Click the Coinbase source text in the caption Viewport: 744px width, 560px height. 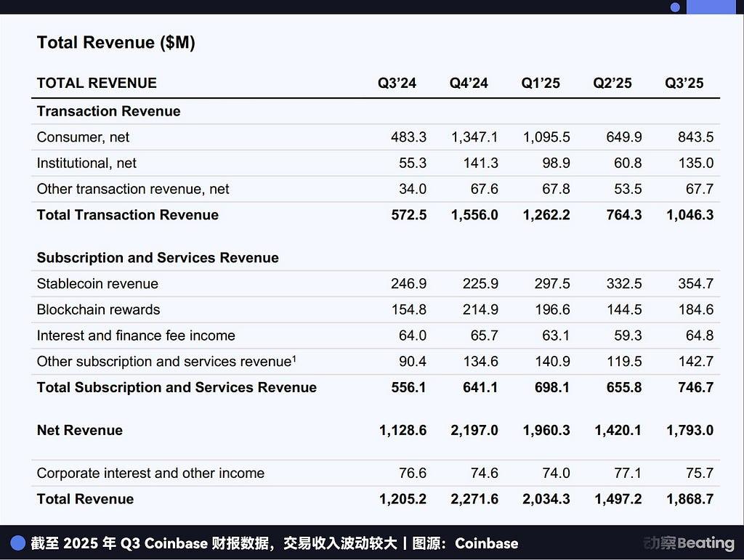click(x=486, y=543)
